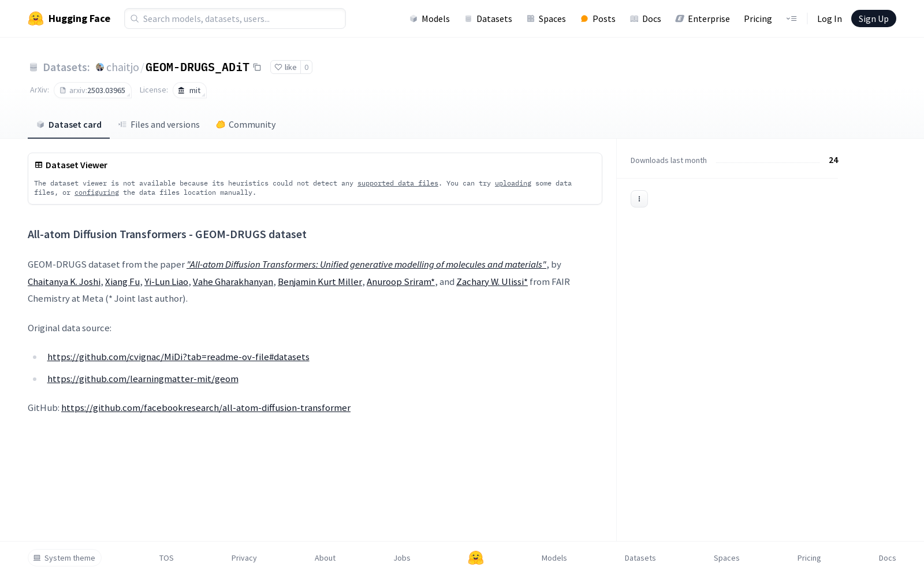Like the dataset with the heart button

pyautogui.click(x=285, y=67)
